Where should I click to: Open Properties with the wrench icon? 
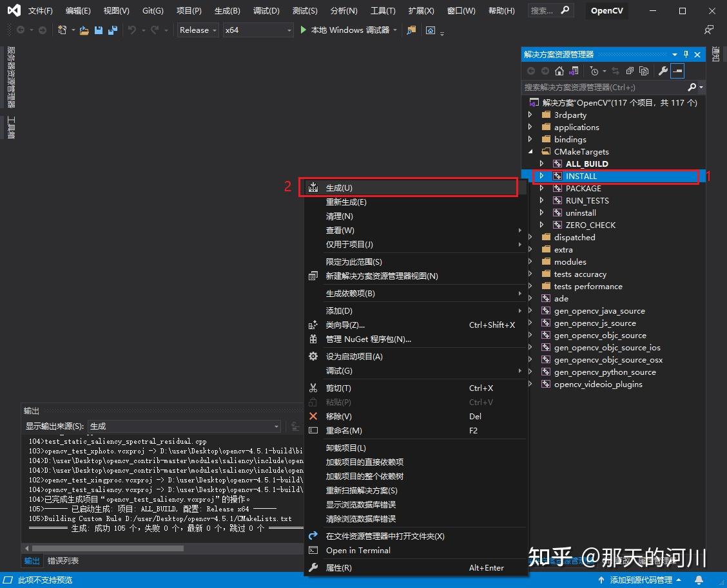tap(663, 71)
